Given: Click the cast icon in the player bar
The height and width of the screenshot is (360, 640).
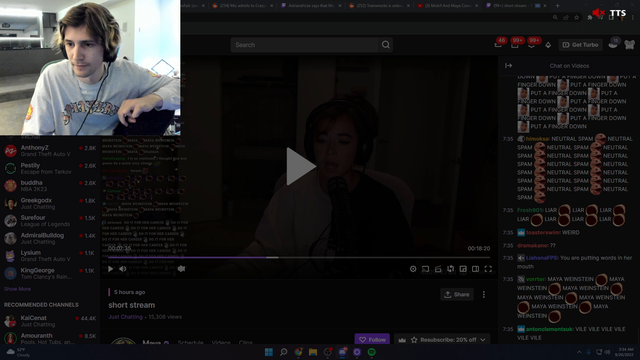Looking at the screenshot, I should click(x=425, y=269).
